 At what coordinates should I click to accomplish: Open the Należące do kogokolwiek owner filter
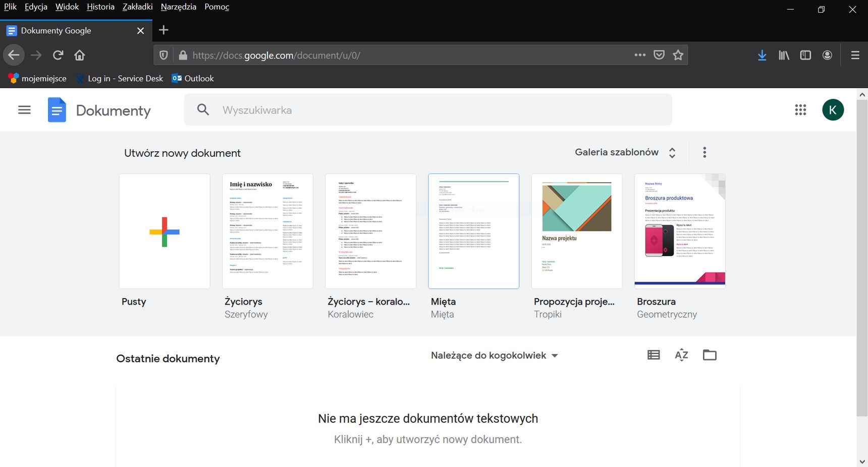coord(495,356)
